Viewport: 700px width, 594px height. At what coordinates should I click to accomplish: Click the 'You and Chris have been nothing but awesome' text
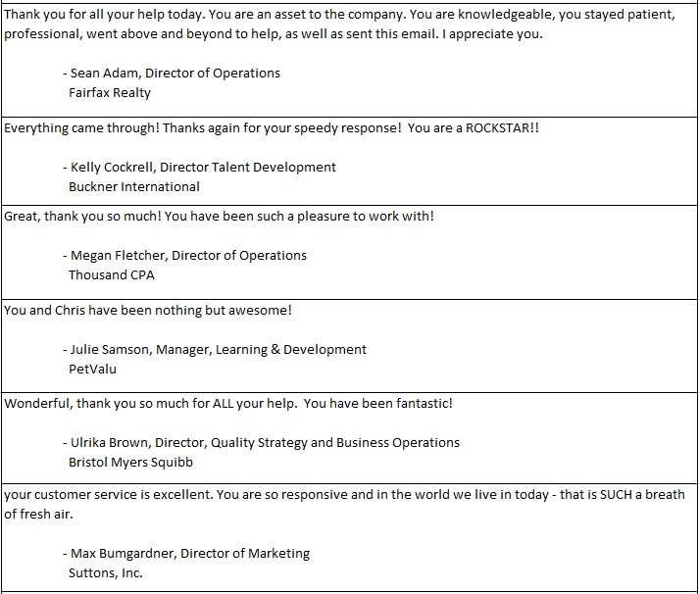[148, 310]
